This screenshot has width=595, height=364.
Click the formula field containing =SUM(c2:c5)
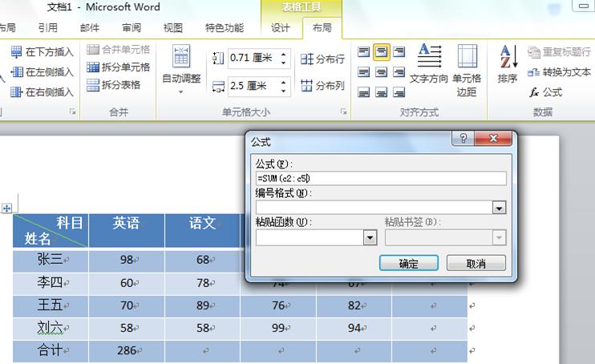click(381, 178)
